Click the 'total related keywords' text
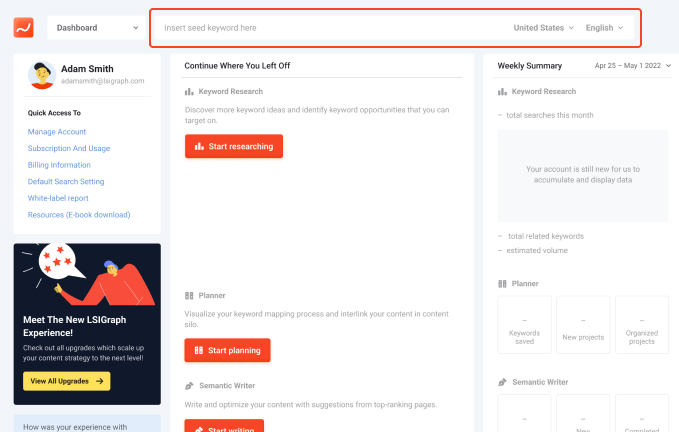 point(546,236)
